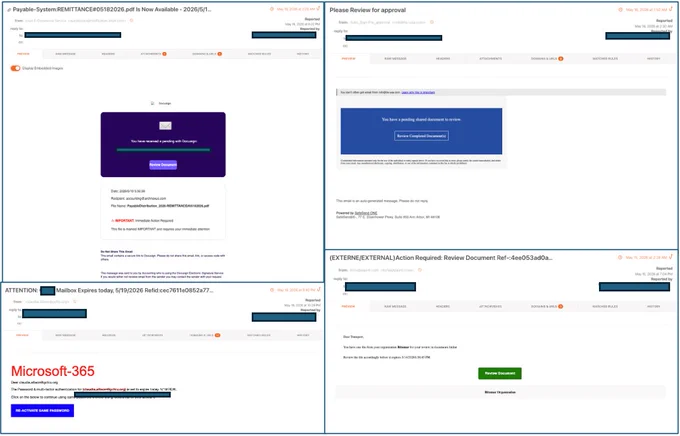Click the Payable-System REMITTANCE subject line
The height and width of the screenshot is (436, 680).
[x=112, y=10]
